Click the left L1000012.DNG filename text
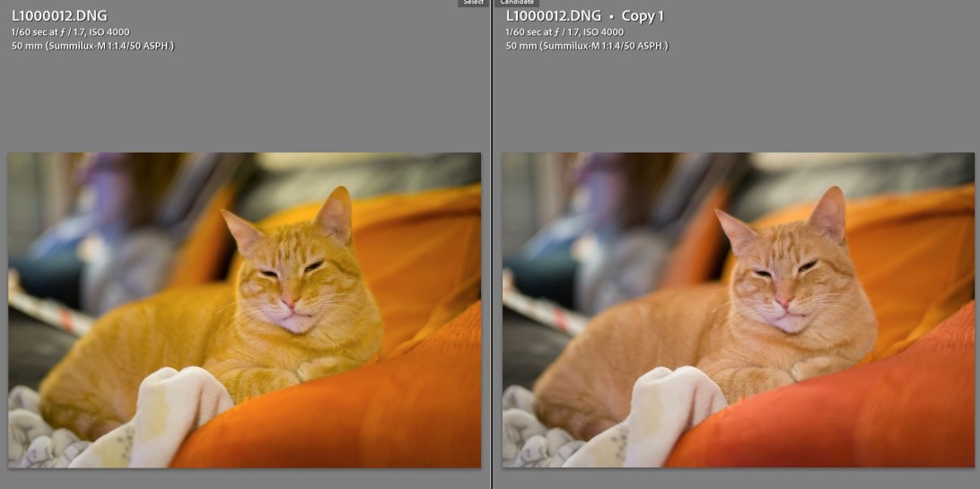Viewport: 980px width, 489px height. (x=58, y=16)
